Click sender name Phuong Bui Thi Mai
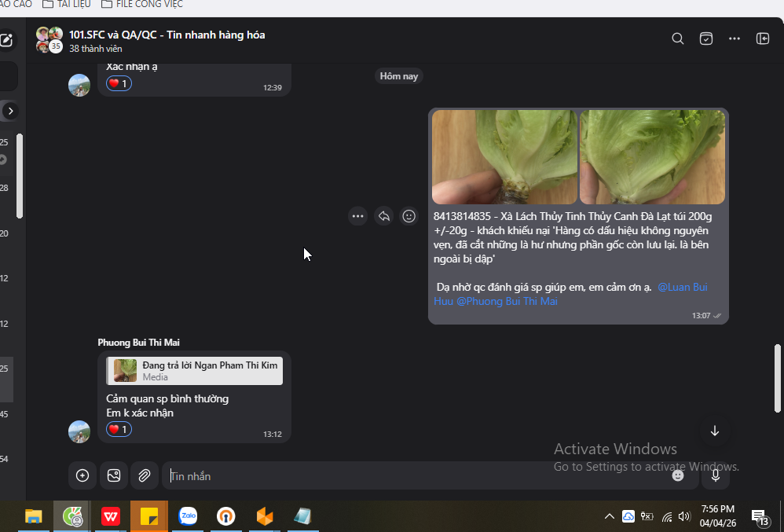784x532 pixels. point(138,343)
